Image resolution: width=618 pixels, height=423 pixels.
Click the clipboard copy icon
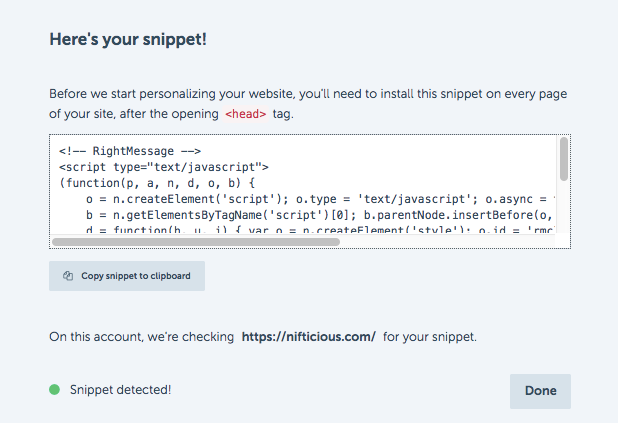(68, 276)
